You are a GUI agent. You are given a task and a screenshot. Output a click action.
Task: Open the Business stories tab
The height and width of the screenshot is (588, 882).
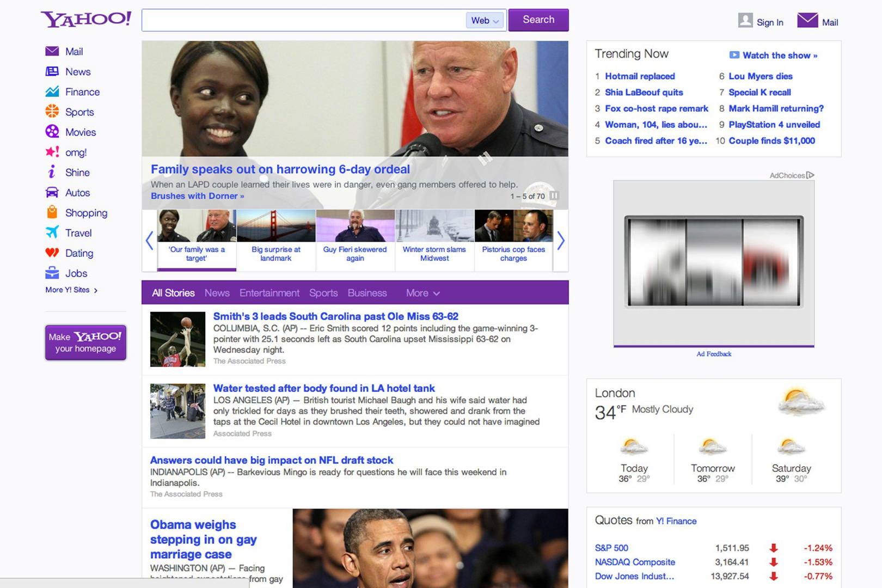coord(367,293)
